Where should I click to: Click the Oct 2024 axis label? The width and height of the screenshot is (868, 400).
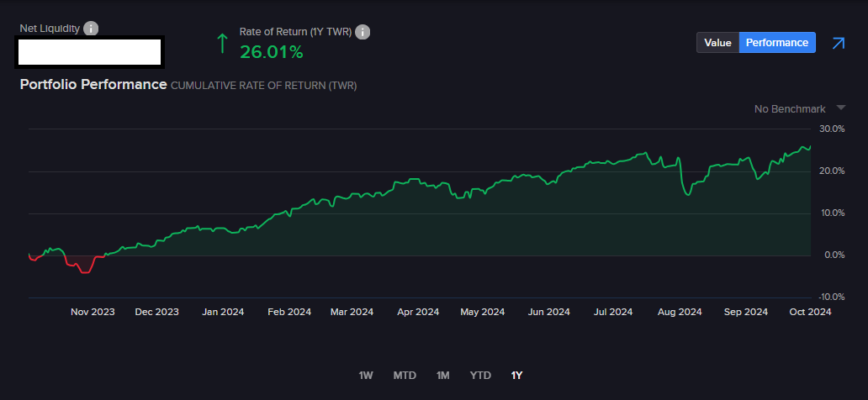pyautogui.click(x=808, y=312)
